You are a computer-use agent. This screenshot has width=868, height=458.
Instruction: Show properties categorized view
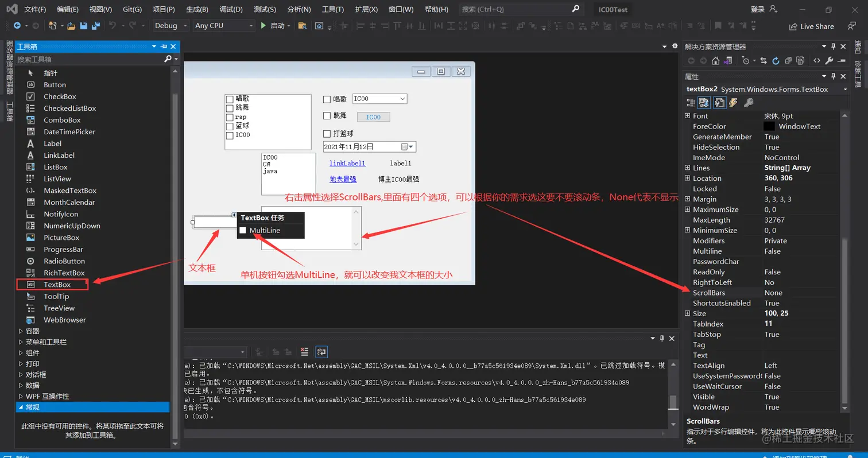pyautogui.click(x=691, y=103)
